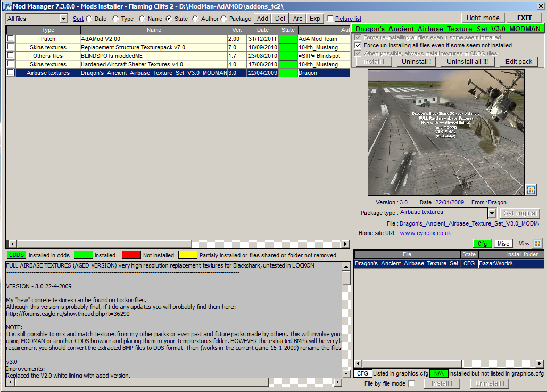This screenshot has width=547, height=392.
Task: Click the EXIT button
Action: pyautogui.click(x=524, y=18)
